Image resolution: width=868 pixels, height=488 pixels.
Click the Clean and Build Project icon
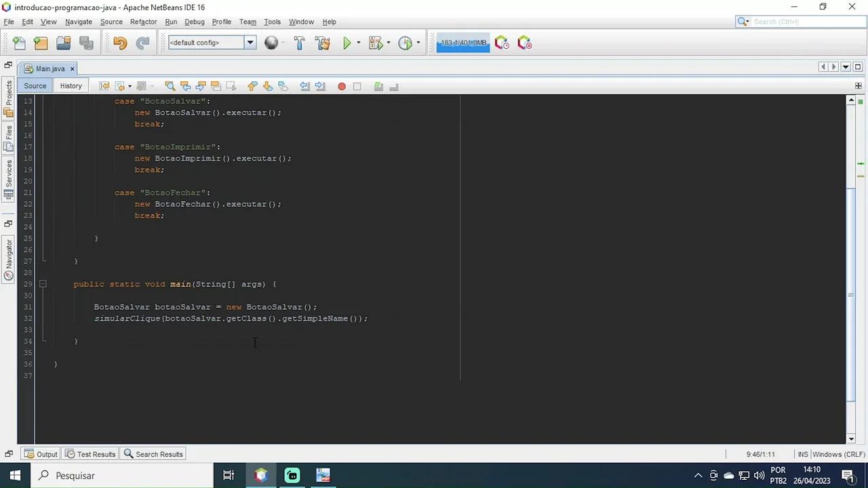(x=323, y=43)
